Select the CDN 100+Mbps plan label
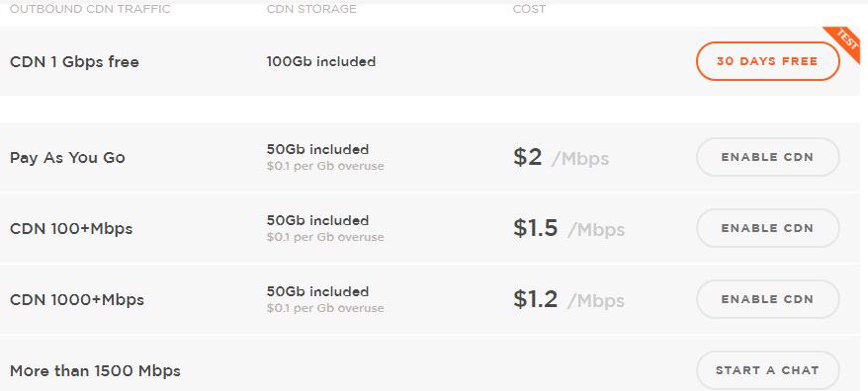 (x=71, y=228)
